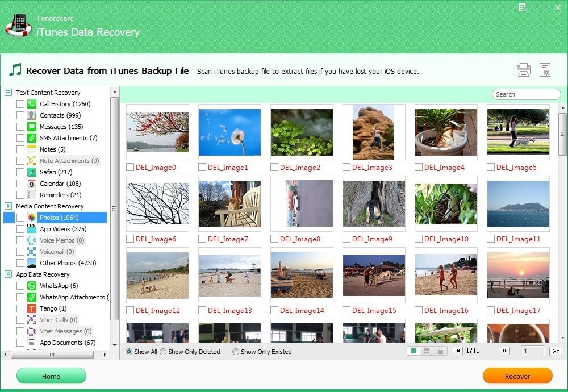Viewport: 568px width, 392px height.
Task: Select the DEL_Image17 sunset thumbnail
Action: click(518, 275)
